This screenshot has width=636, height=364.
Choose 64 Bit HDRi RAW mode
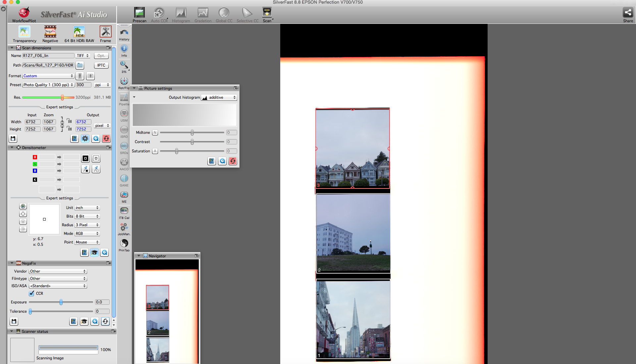[x=79, y=34]
